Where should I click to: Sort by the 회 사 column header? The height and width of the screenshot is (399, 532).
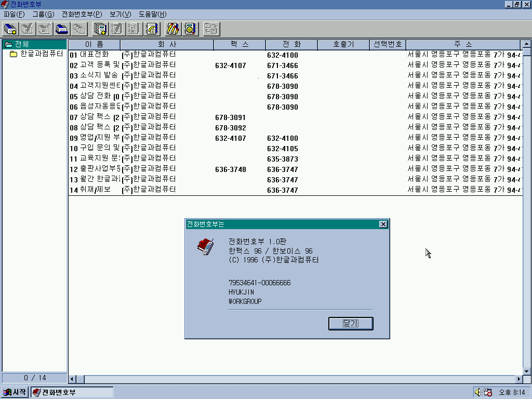tap(167, 45)
